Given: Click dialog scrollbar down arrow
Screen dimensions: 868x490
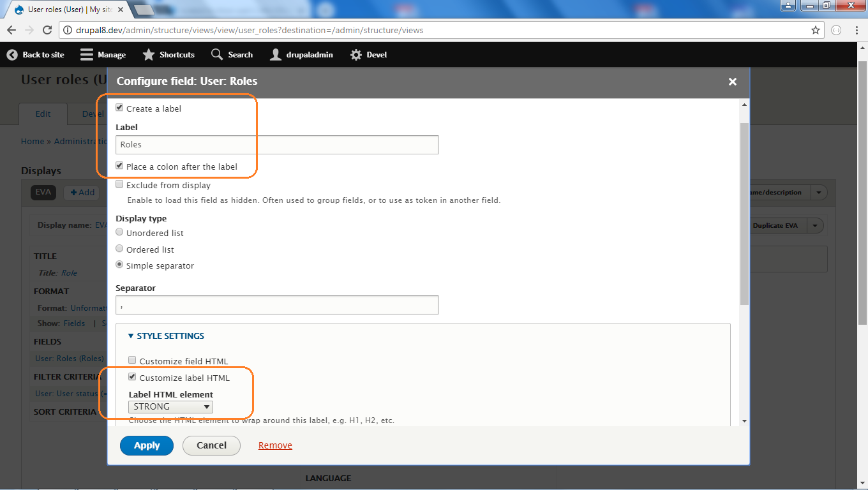Looking at the screenshot, I should tap(744, 421).
